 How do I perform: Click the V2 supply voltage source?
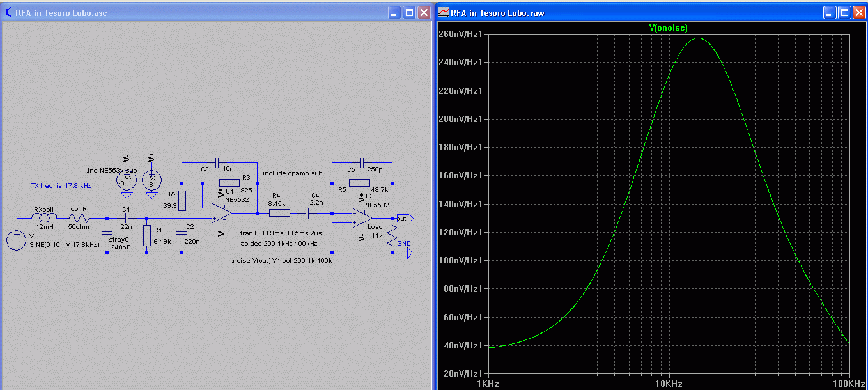pos(127,180)
